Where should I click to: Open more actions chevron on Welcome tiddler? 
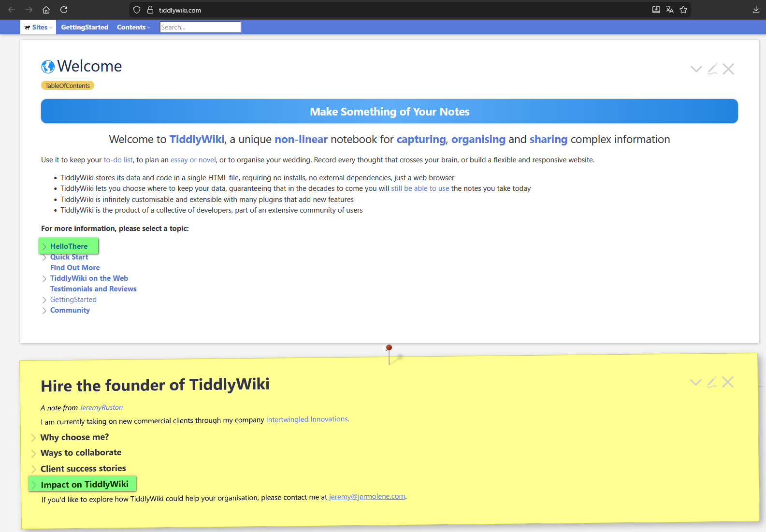696,69
